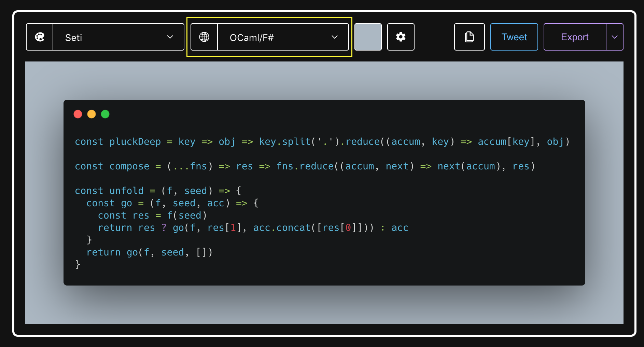Click the yellow window control dot
Image resolution: width=644 pixels, height=347 pixels.
(x=92, y=114)
